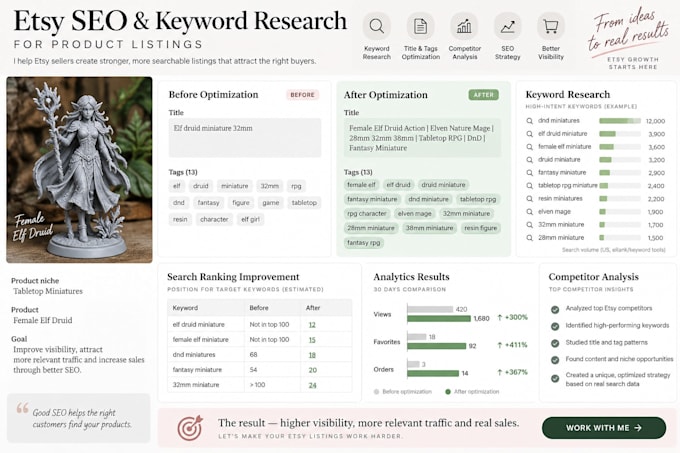Click the '12,000' search volume value
Screen dimensions: 680x453
[655, 121]
